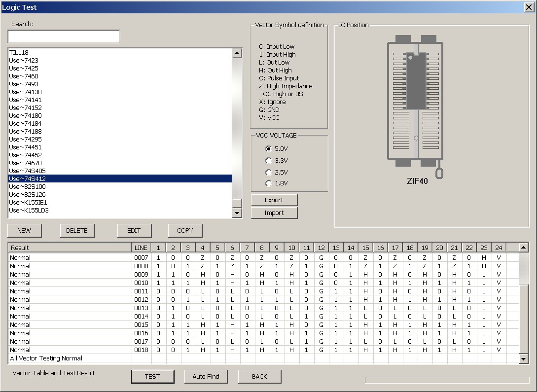Select User-74S405 in the IC list

click(28, 171)
